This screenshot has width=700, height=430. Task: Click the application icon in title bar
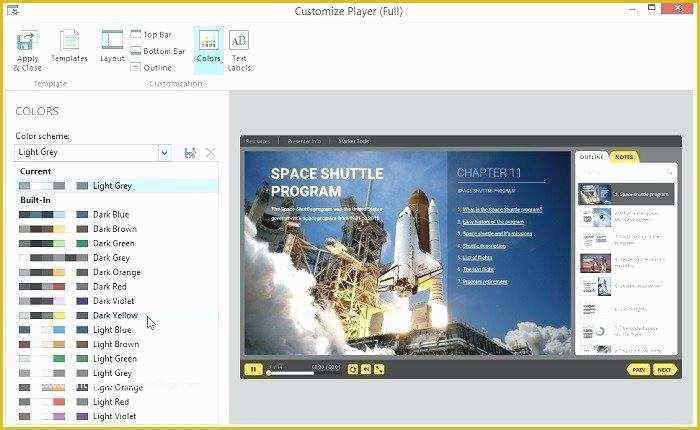click(x=13, y=10)
